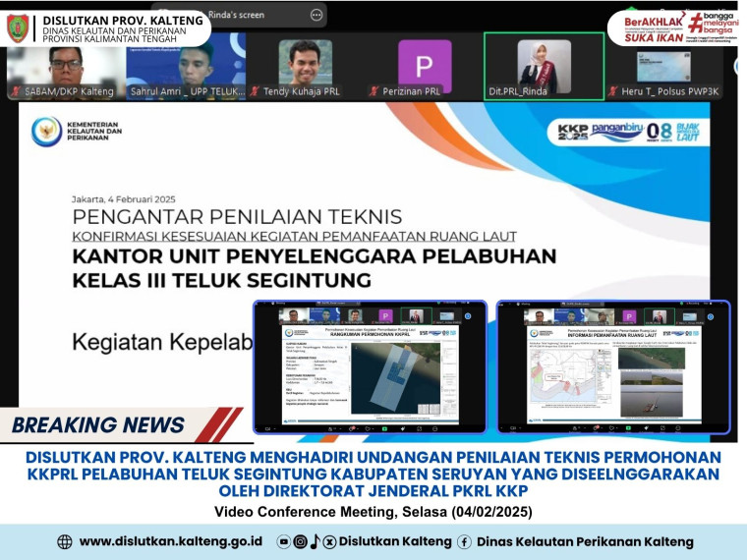Click the Facebook icon in the footer
The height and width of the screenshot is (560, 747).
pyautogui.click(x=465, y=542)
